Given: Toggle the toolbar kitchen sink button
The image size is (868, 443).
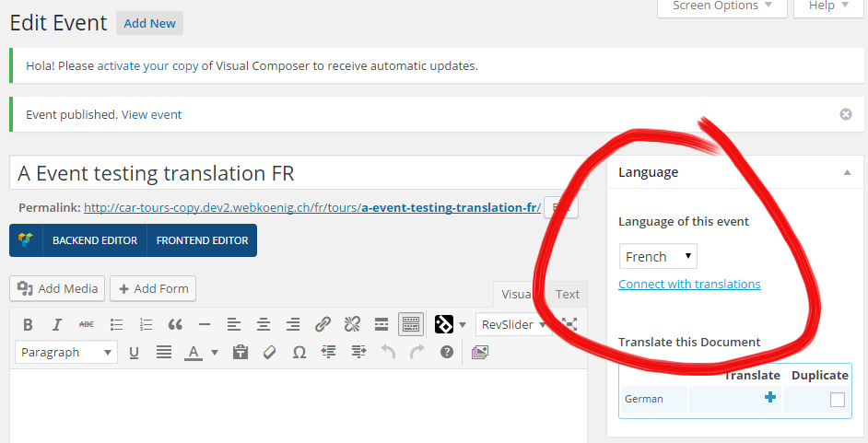Looking at the screenshot, I should click(410, 324).
